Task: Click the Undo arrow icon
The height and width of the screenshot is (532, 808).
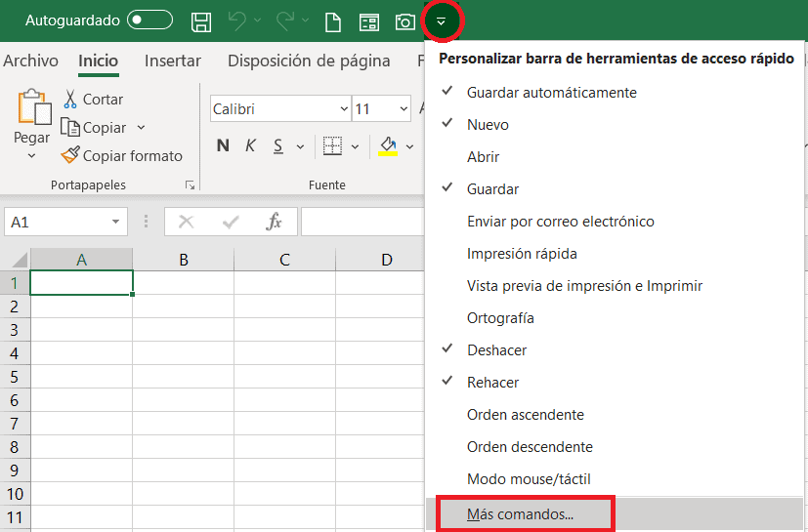Action: point(237,21)
